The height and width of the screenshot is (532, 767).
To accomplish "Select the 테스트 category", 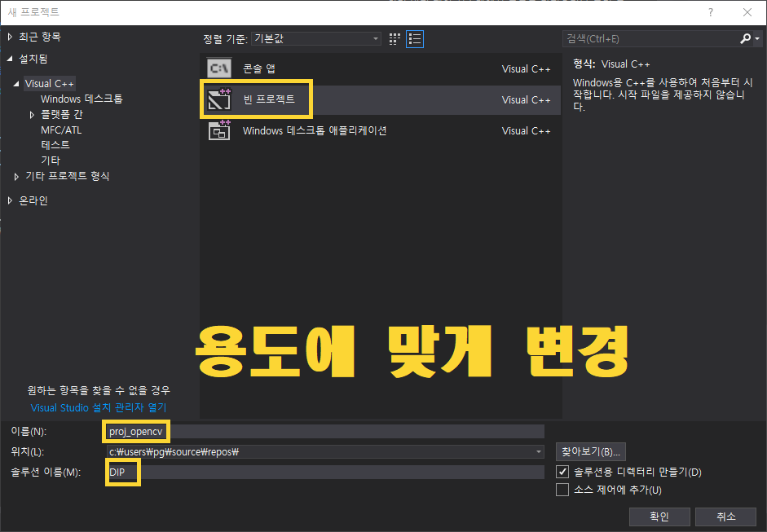I will [55, 145].
